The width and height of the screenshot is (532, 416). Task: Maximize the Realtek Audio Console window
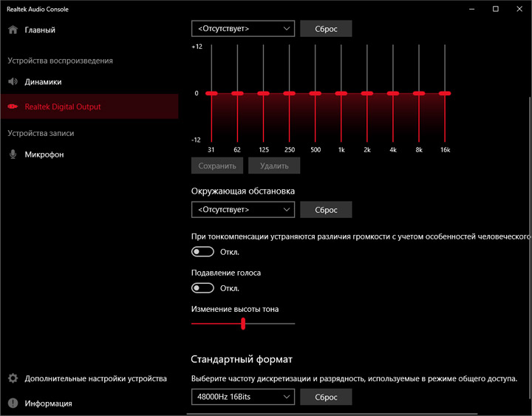click(496, 9)
